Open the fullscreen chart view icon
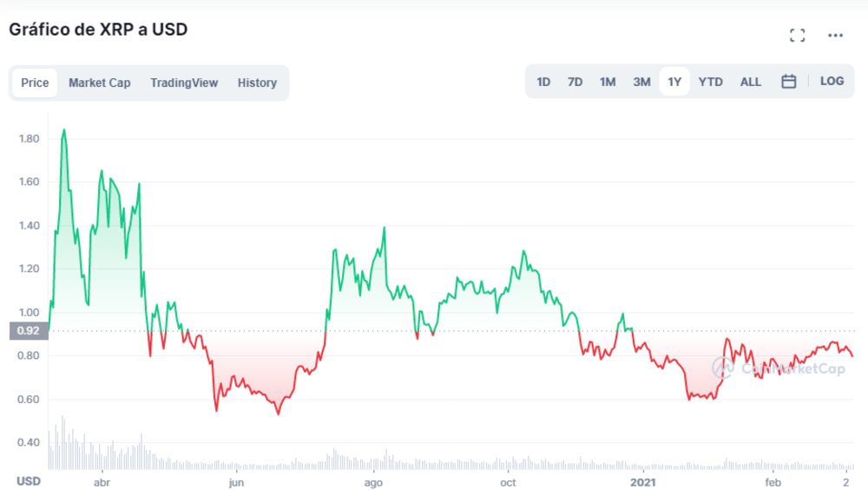The image size is (868, 490). pos(797,36)
